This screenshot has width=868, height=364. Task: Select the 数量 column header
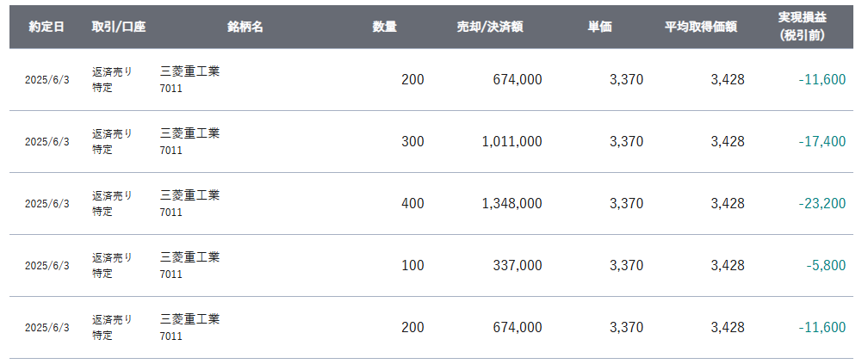384,28
